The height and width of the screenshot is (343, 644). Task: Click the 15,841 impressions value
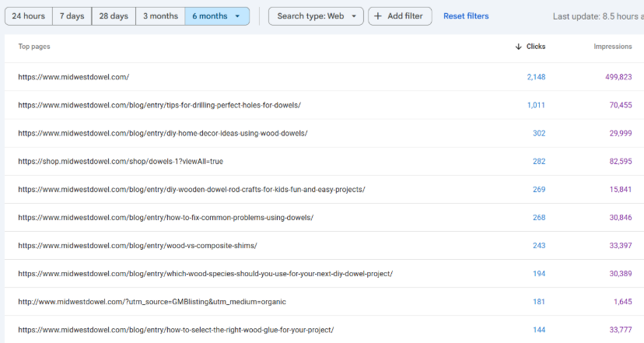tap(620, 189)
